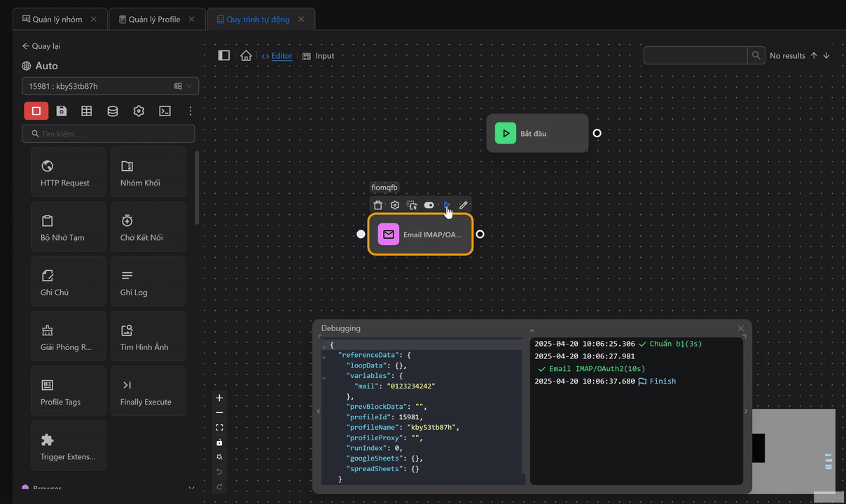
Task: Click the red stop workflow button
Action: (x=36, y=111)
